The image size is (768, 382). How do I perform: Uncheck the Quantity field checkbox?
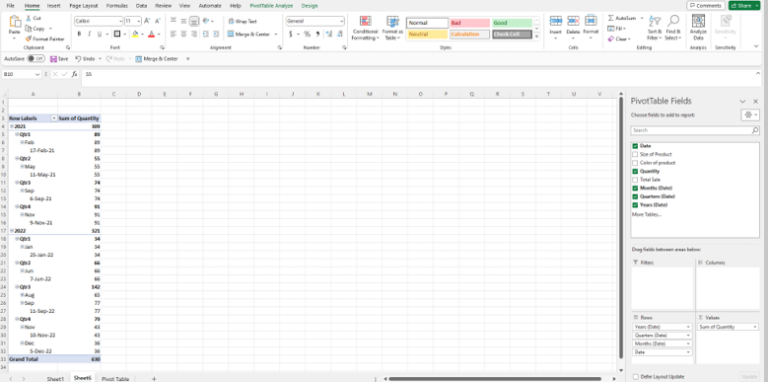click(635, 171)
